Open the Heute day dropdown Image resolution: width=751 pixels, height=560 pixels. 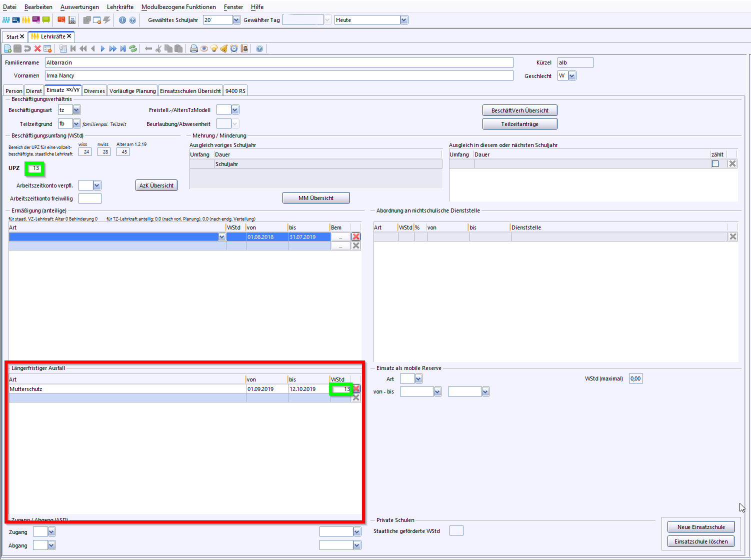[x=404, y=20]
